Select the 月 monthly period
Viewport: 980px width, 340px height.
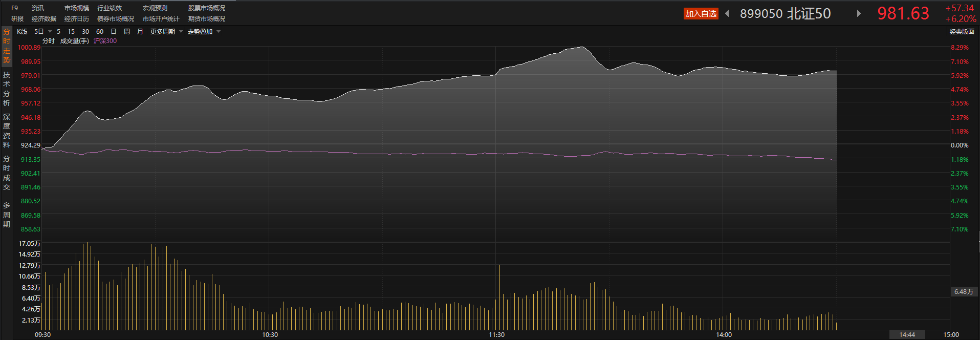[x=140, y=32]
